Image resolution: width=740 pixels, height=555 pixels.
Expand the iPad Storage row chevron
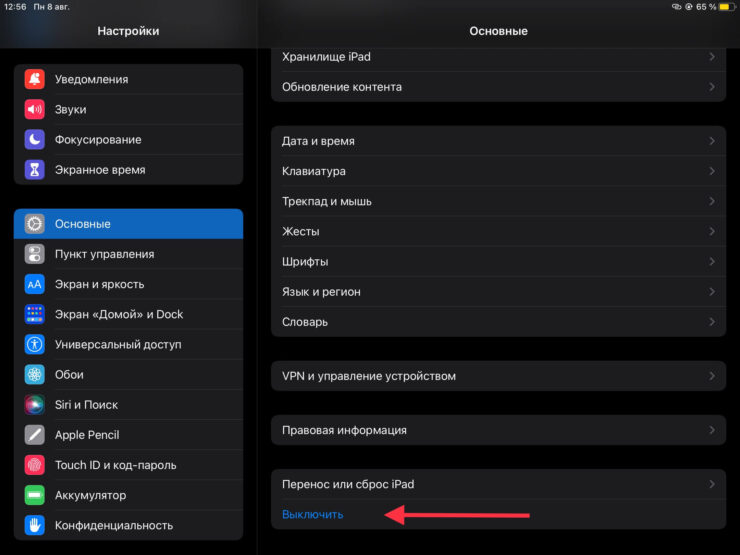(x=712, y=57)
